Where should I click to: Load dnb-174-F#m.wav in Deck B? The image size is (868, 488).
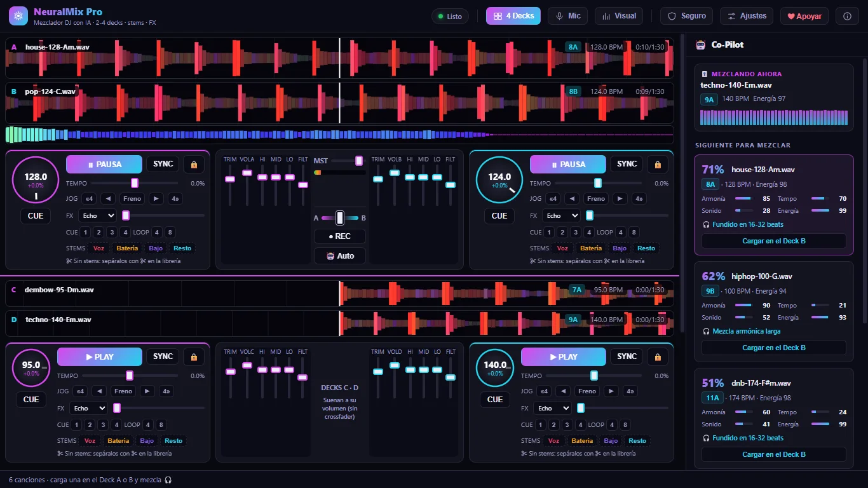(774, 455)
